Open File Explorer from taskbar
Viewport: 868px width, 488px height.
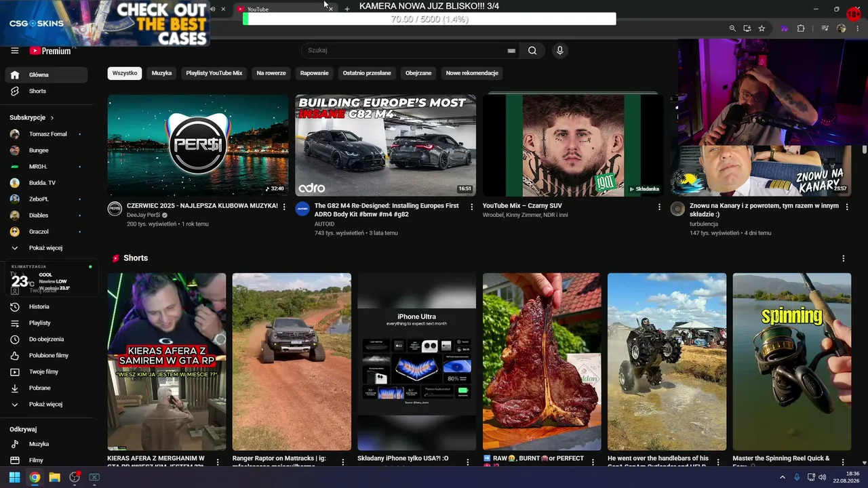click(54, 477)
